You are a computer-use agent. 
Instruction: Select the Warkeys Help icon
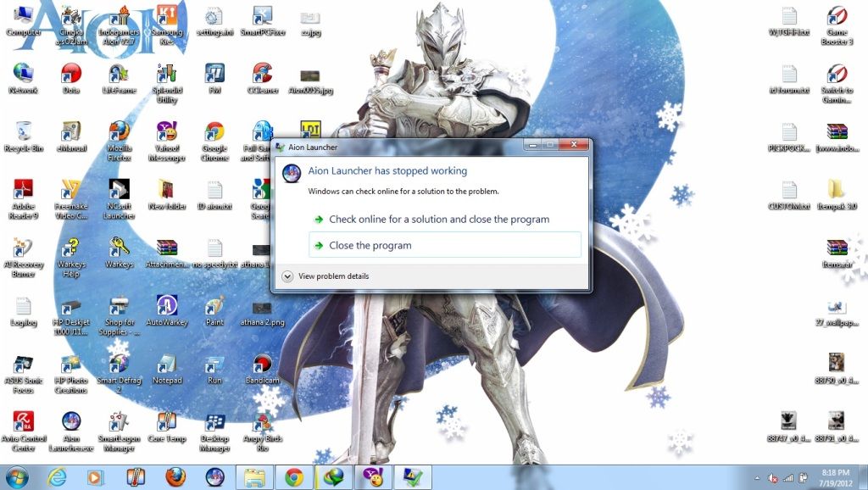pos(71,256)
